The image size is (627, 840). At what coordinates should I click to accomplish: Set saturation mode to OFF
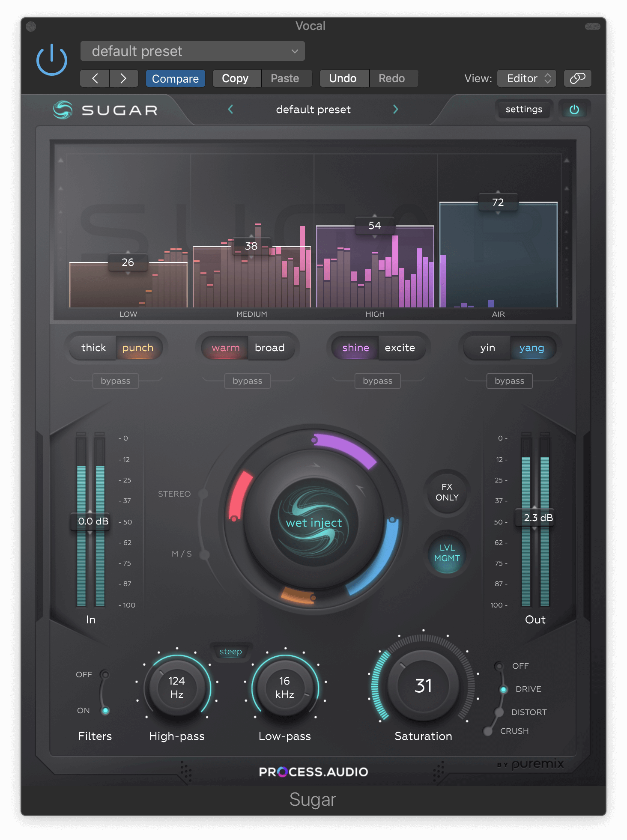click(x=499, y=666)
